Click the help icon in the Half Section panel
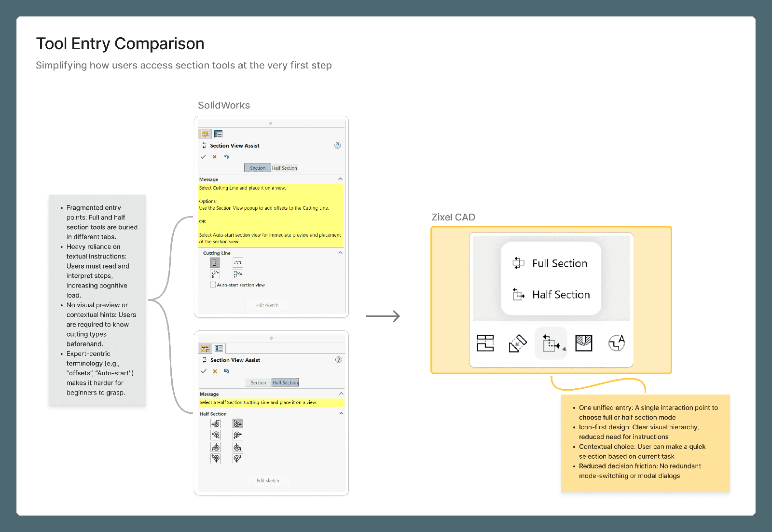Viewport: 772px width, 532px height. [339, 359]
